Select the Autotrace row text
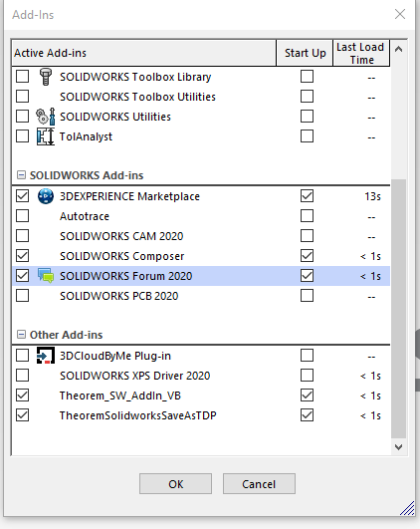420x529 pixels. coord(85,216)
